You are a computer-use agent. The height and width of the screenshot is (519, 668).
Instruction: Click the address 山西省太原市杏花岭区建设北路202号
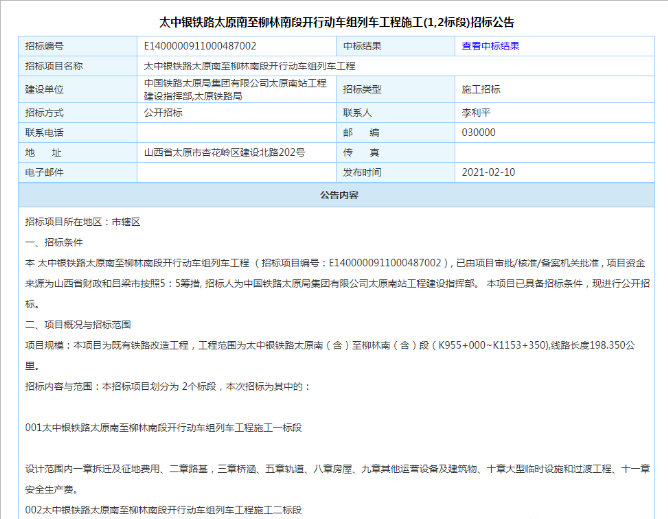pos(225,152)
